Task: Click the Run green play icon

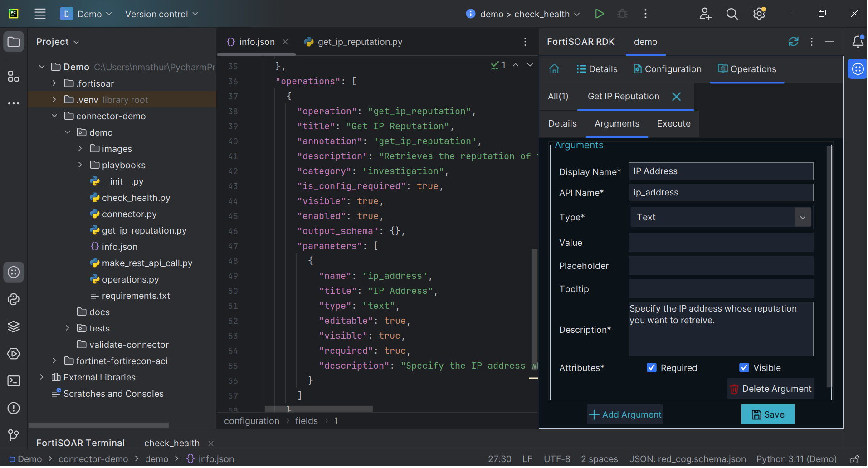Action: tap(599, 14)
